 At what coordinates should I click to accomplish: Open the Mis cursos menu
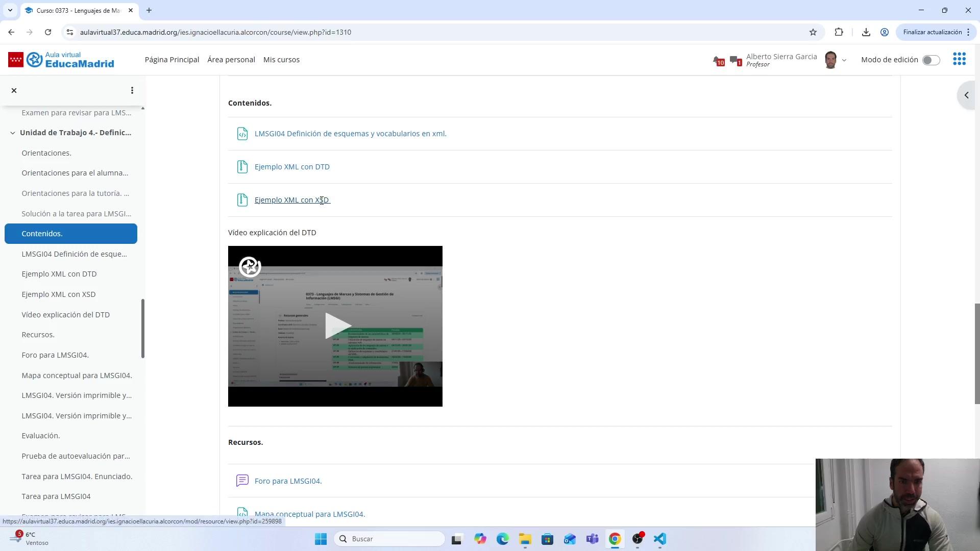281,60
